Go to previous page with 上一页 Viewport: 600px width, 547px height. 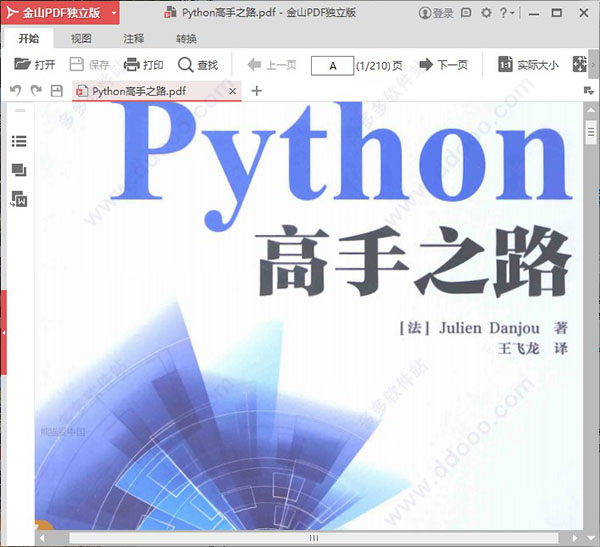click(x=272, y=65)
